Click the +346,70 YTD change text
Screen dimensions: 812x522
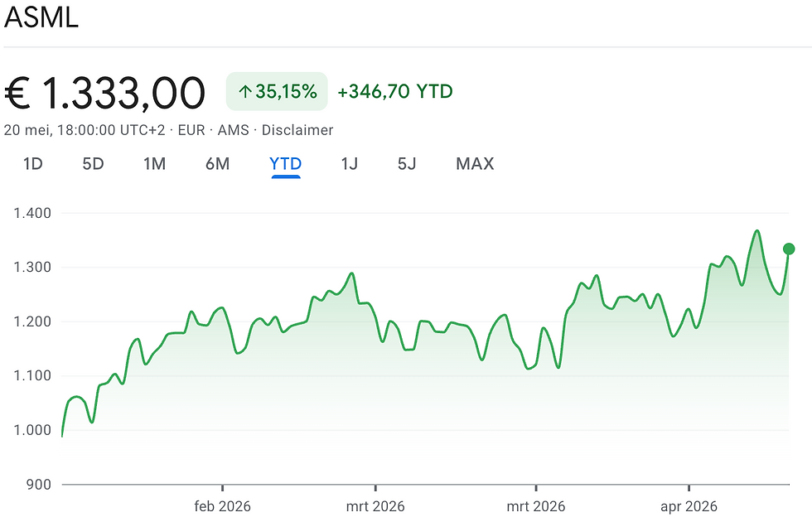(x=395, y=92)
